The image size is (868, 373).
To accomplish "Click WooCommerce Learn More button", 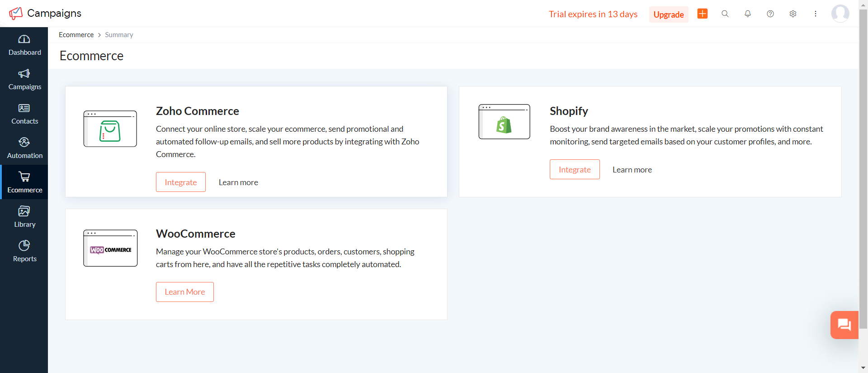I will (184, 292).
